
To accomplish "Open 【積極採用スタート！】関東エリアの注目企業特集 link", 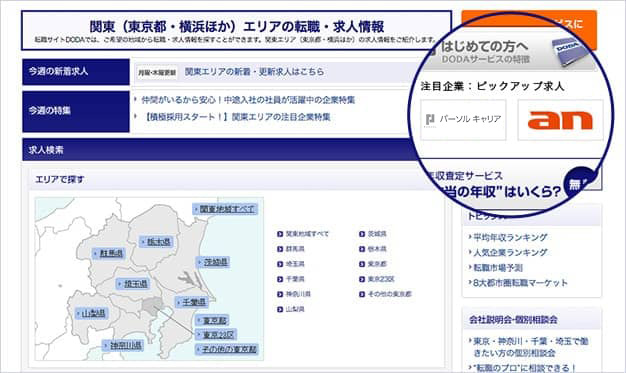I will (236, 117).
